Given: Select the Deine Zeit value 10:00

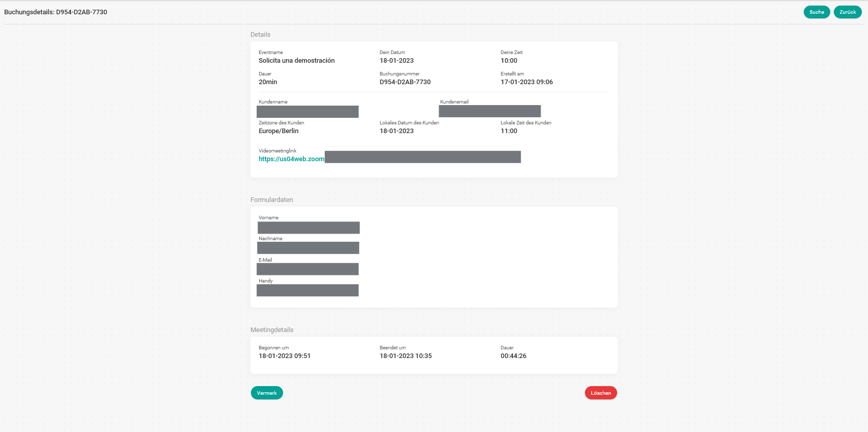Looking at the screenshot, I should pyautogui.click(x=509, y=61).
